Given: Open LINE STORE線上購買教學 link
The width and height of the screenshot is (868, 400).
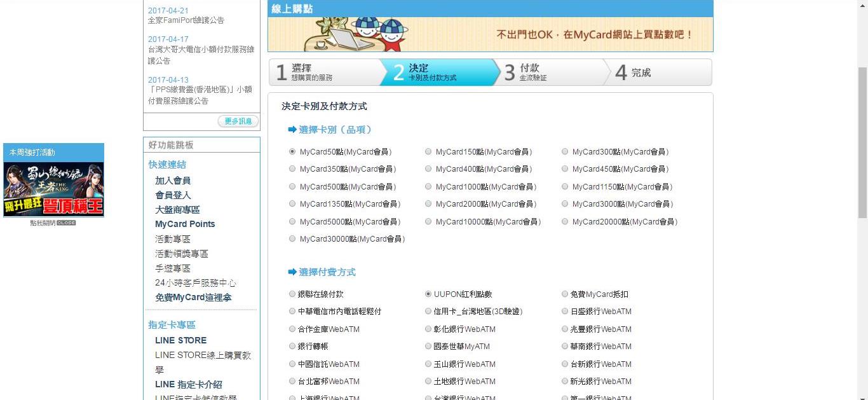Looking at the screenshot, I should [x=203, y=362].
